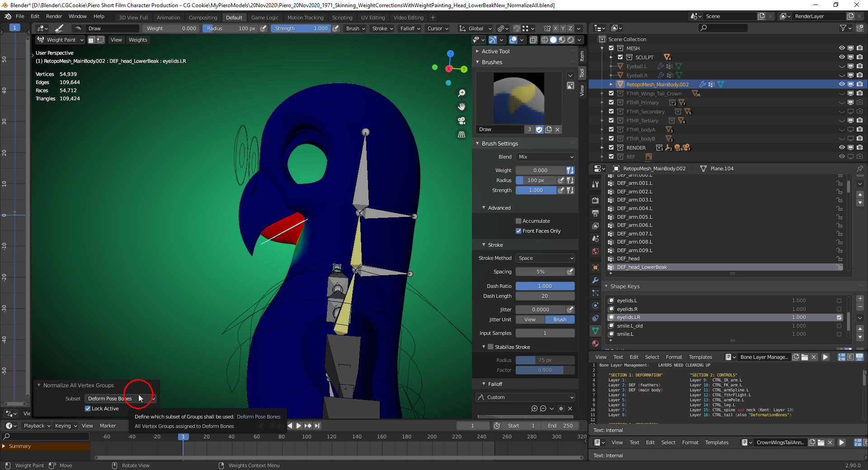Open the Subset dropdown in Normalize panel
868x470 pixels.
(120, 399)
